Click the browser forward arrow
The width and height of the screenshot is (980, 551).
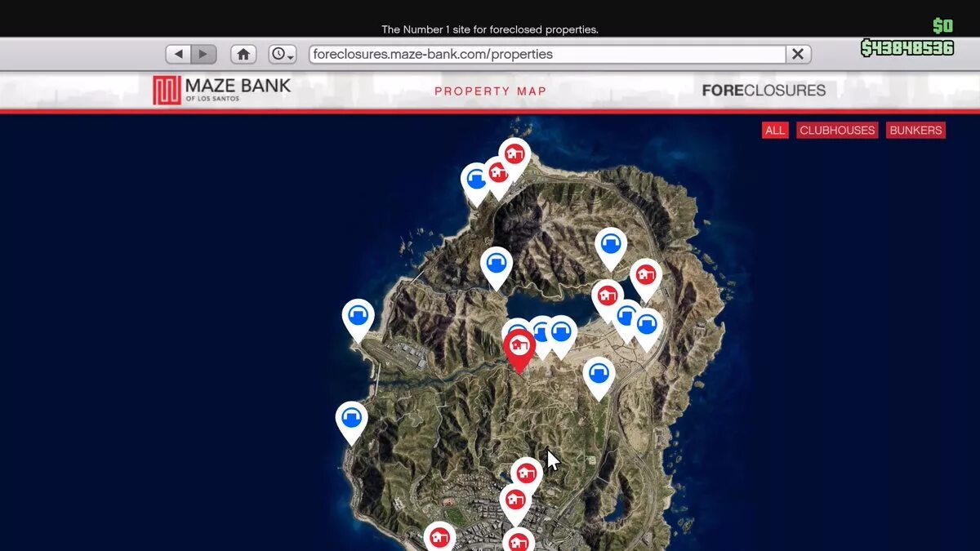(x=203, y=54)
